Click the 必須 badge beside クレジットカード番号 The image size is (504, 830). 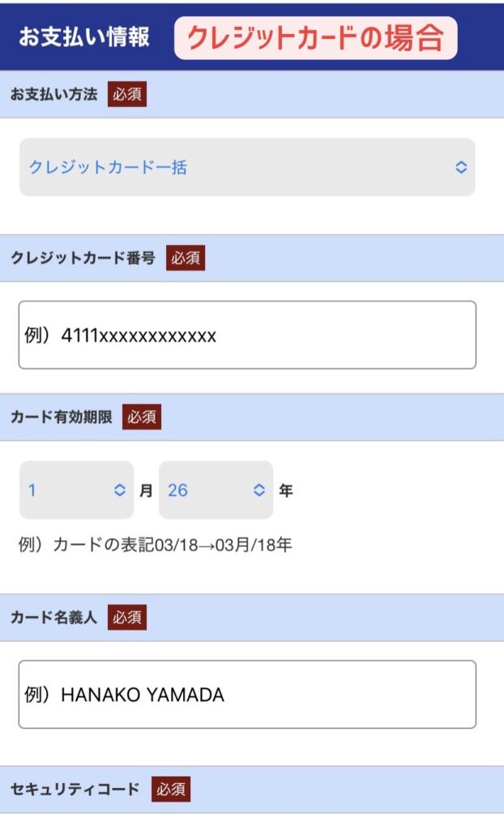pos(187,259)
